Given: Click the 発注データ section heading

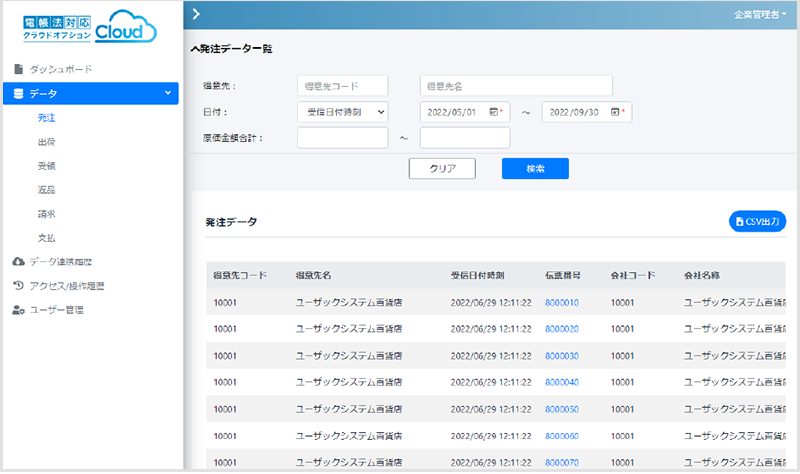Looking at the screenshot, I should 231,222.
